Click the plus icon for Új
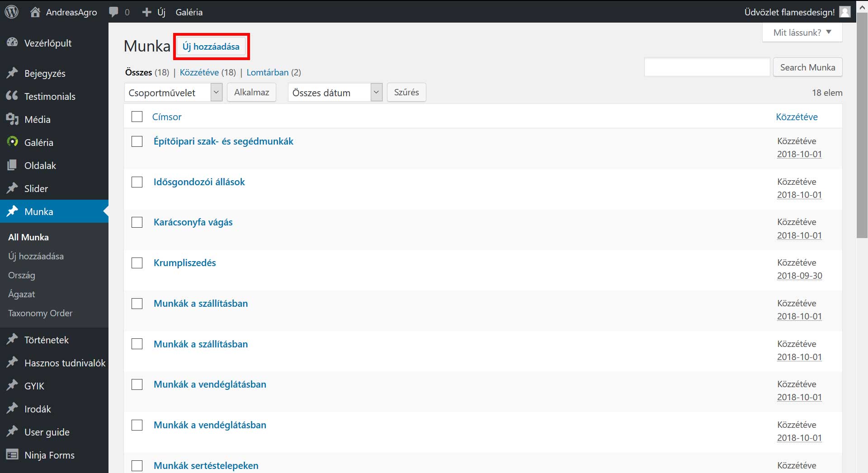This screenshot has height=473, width=868. pos(146,12)
